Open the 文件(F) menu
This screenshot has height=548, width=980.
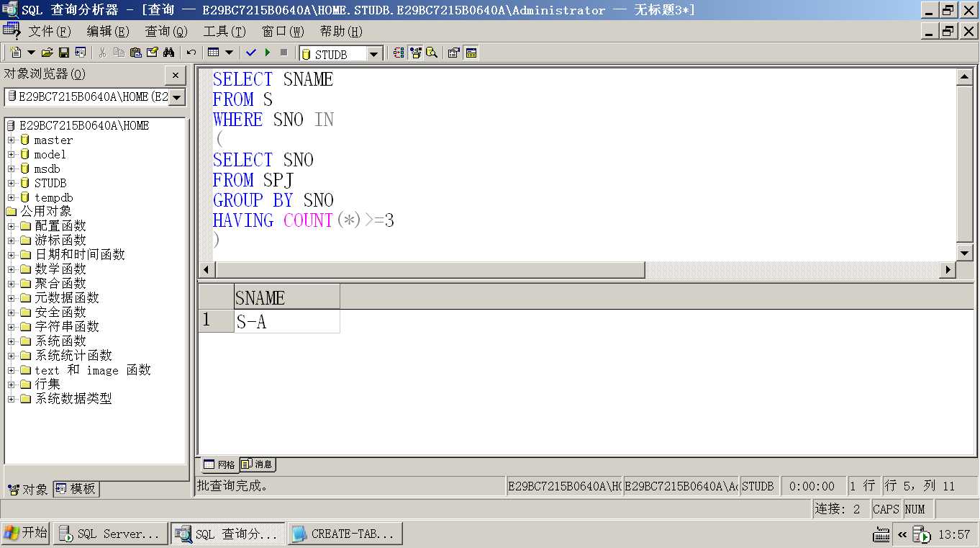coord(50,31)
